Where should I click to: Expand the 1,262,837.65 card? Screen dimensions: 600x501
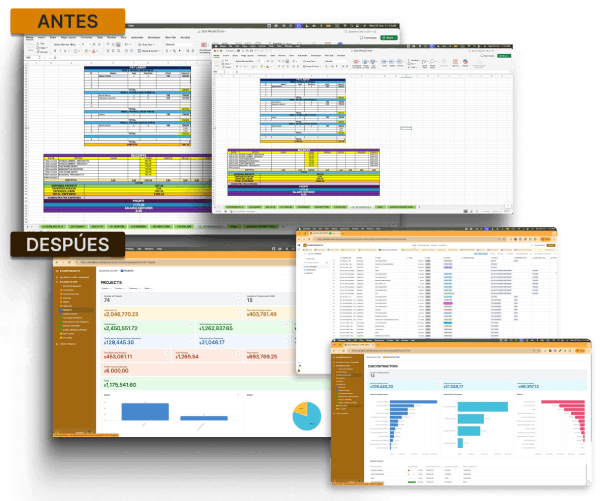tap(286, 325)
